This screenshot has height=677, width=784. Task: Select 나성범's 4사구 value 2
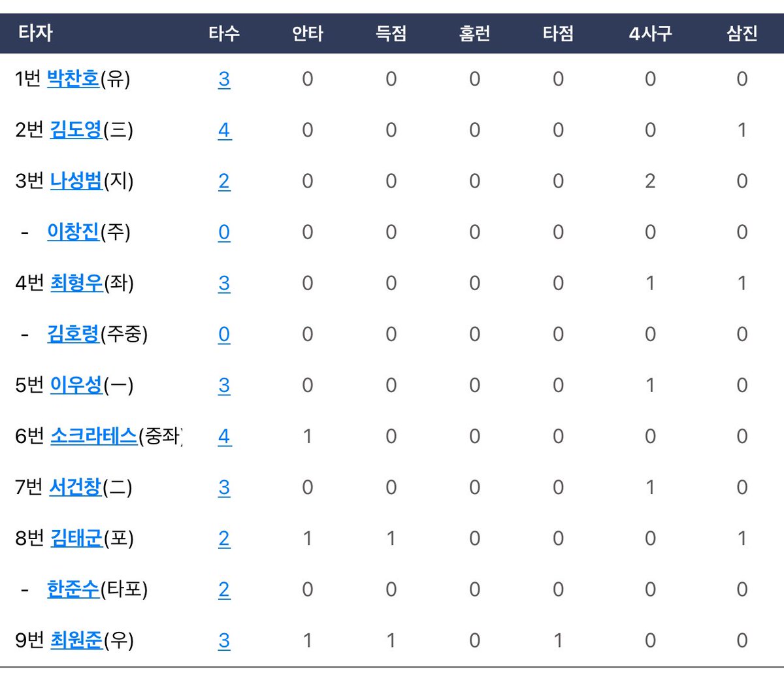point(650,181)
